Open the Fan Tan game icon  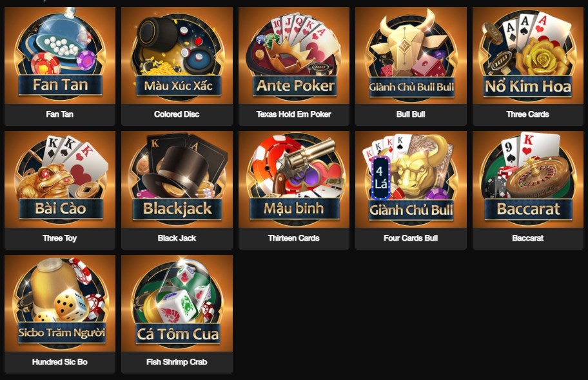pyautogui.click(x=60, y=55)
